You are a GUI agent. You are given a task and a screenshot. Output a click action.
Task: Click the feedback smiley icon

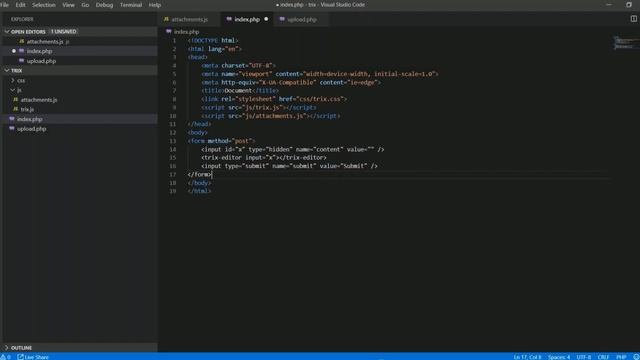(636, 357)
